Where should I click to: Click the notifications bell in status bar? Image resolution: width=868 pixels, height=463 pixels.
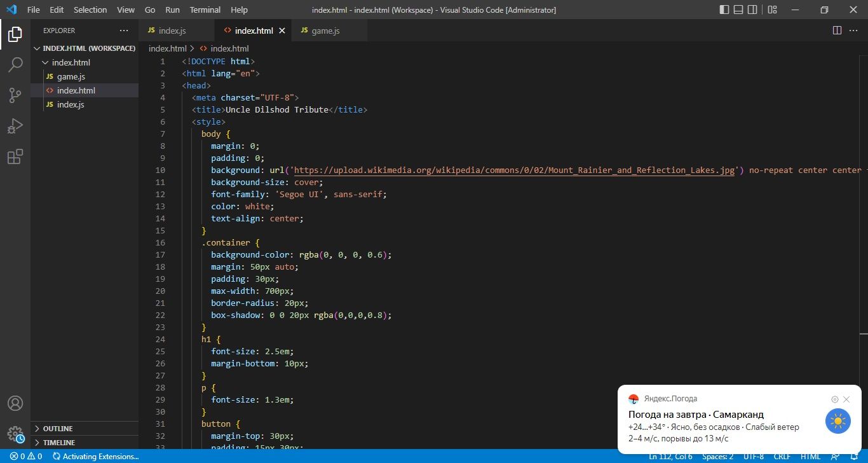tap(855, 457)
